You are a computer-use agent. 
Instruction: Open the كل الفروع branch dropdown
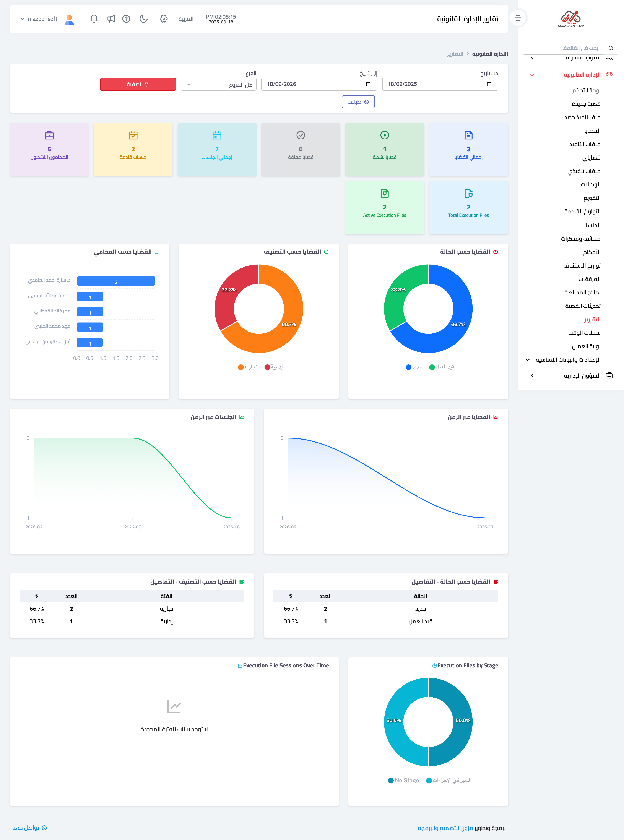[x=219, y=84]
